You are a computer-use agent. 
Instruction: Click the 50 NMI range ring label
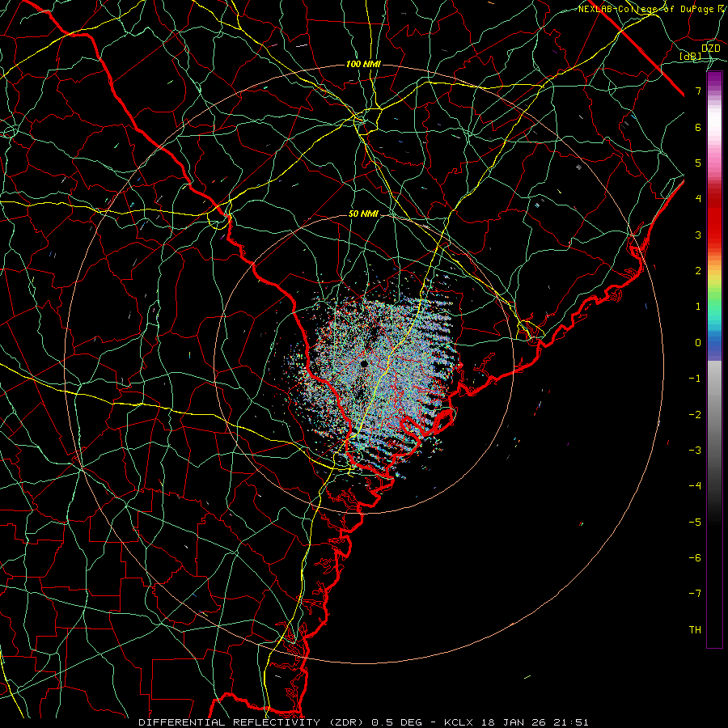pos(363,214)
